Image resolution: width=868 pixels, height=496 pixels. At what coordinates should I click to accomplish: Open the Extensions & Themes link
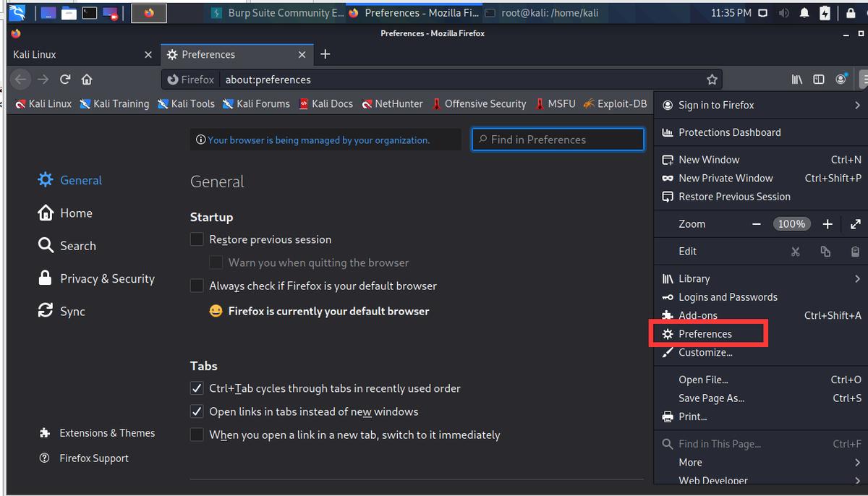click(106, 433)
